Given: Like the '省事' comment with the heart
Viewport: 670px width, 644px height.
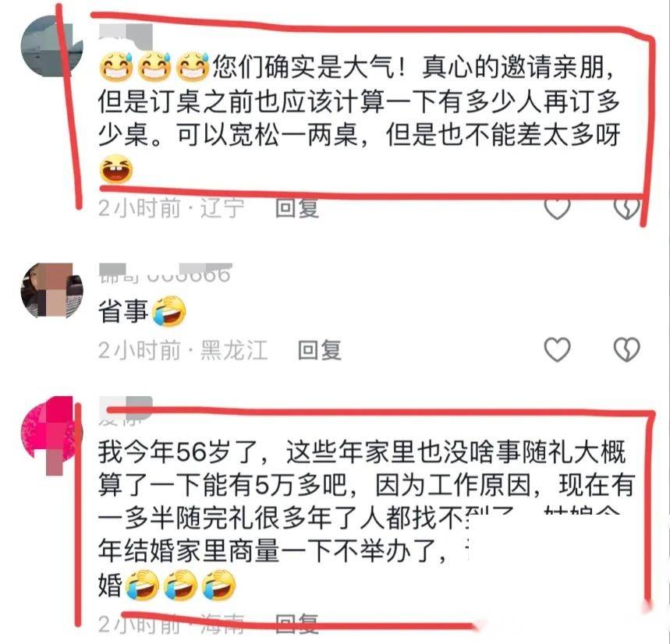Looking at the screenshot, I should pos(557,350).
